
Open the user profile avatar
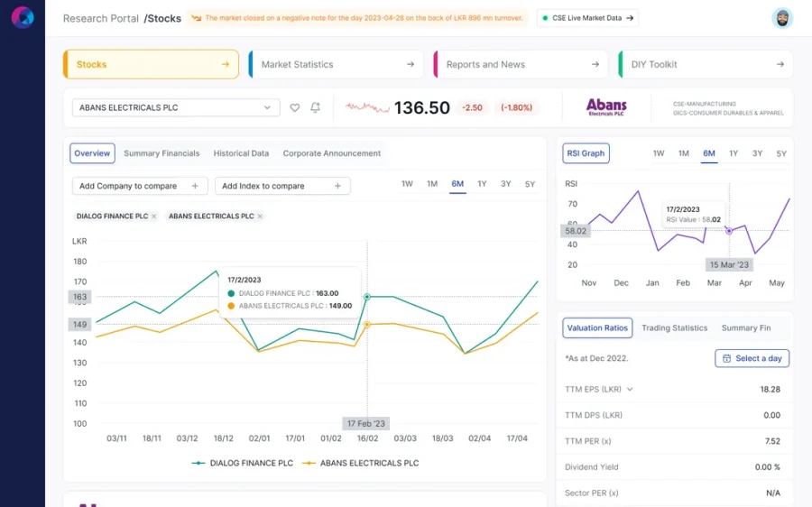pyautogui.click(x=782, y=18)
